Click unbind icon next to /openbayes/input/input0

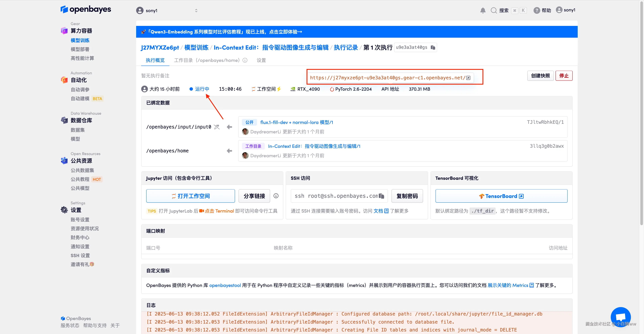tap(217, 127)
